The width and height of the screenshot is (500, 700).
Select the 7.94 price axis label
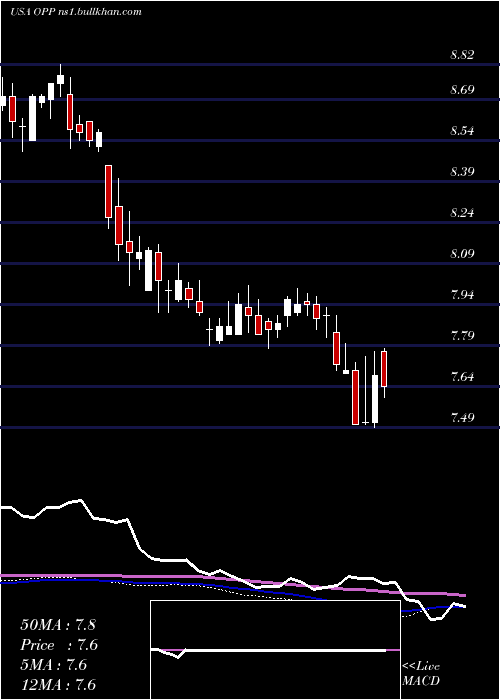click(x=462, y=295)
